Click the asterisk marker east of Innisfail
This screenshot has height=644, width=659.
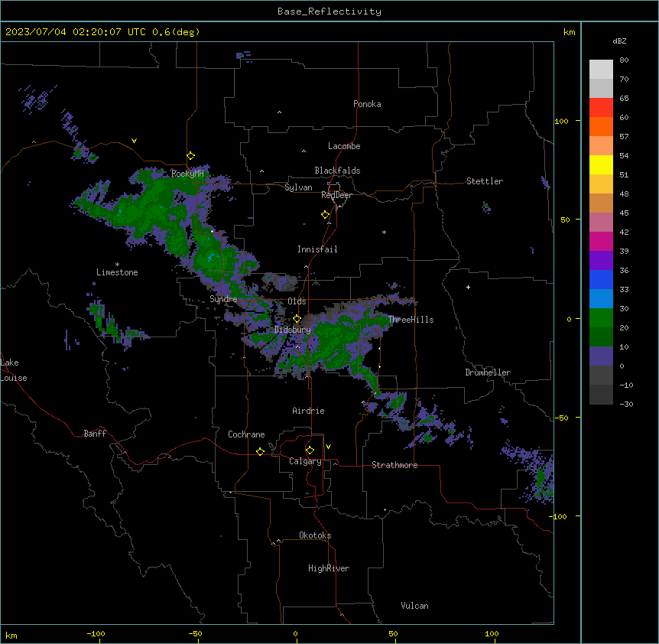384,232
